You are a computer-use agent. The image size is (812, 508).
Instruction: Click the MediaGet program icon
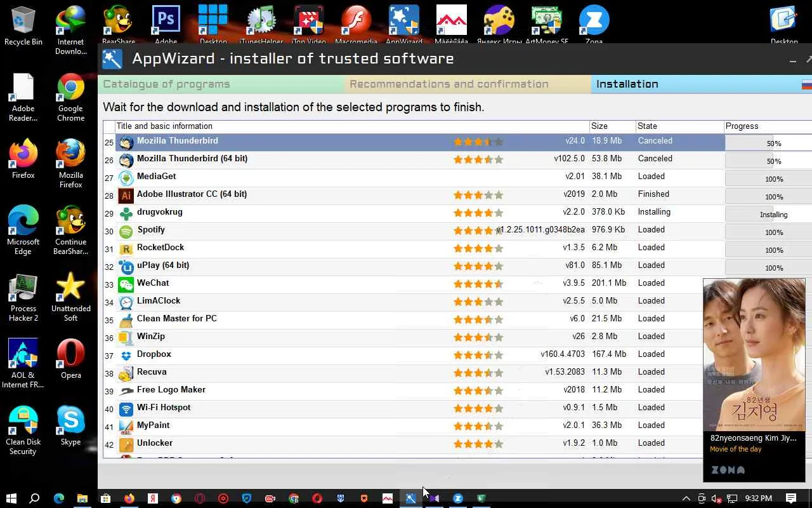pos(126,178)
